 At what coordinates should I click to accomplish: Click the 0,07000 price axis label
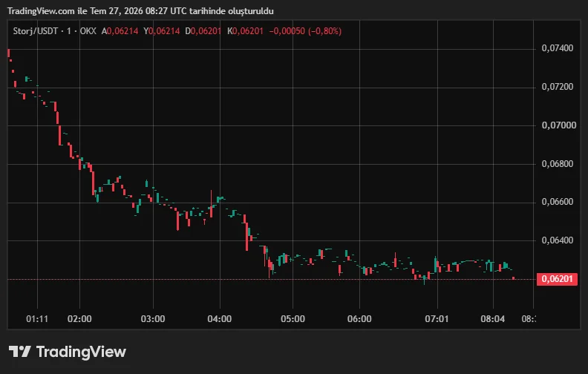click(559, 125)
